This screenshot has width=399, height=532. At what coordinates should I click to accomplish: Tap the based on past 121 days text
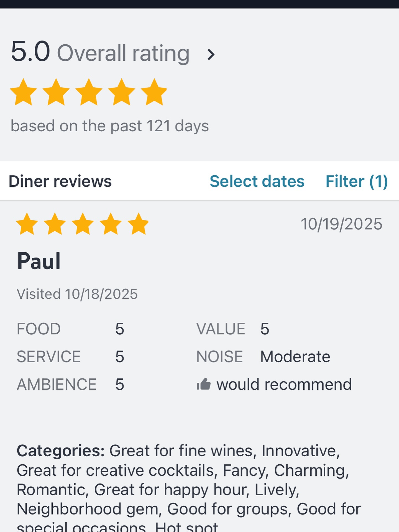pyautogui.click(x=110, y=126)
